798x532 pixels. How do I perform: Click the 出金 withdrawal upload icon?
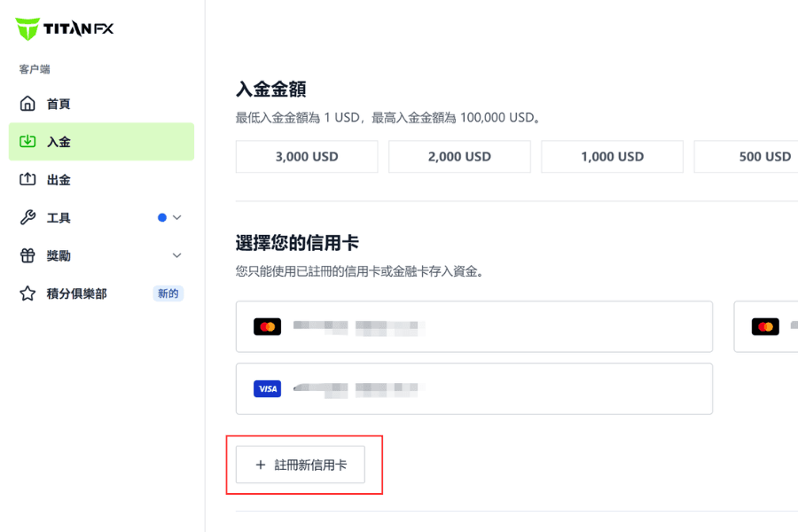(x=27, y=179)
